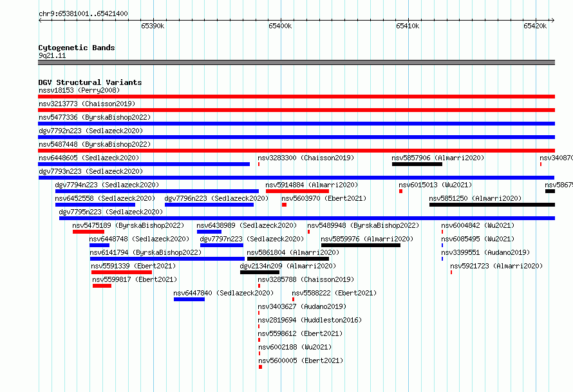Open nsv5921723 (Almarri2020) label
The width and height of the screenshot is (573, 392).
tap(496, 266)
